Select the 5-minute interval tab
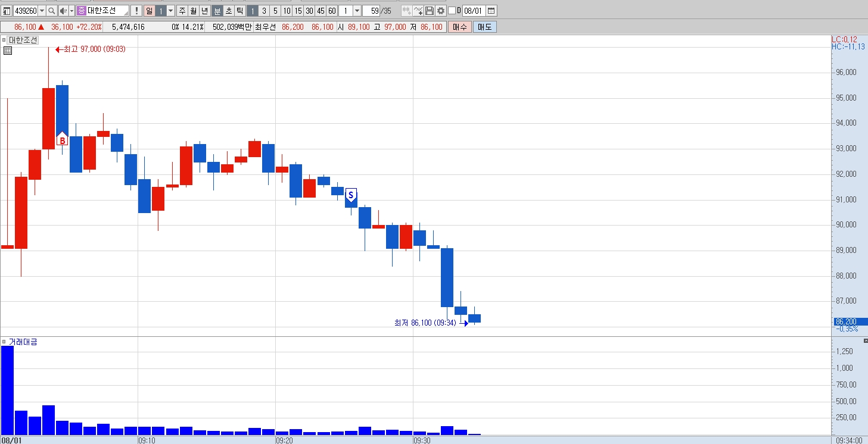The height and width of the screenshot is (444, 868). pyautogui.click(x=275, y=11)
